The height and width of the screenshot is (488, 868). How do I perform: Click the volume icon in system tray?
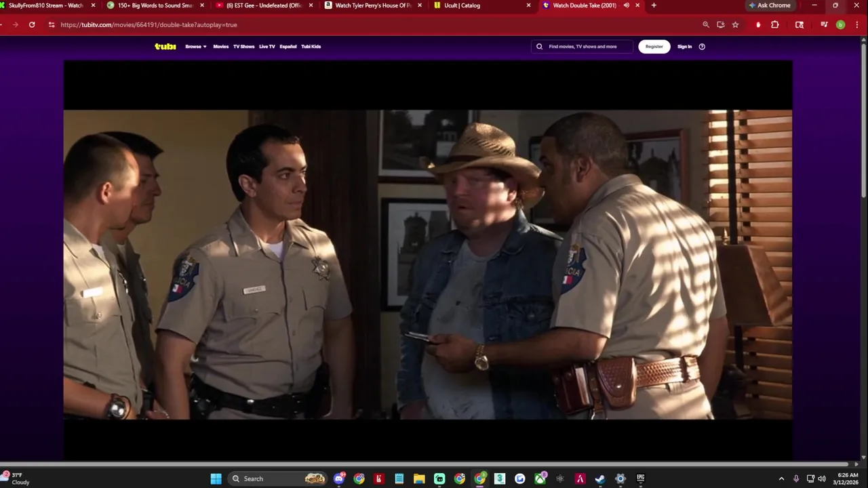pyautogui.click(x=822, y=479)
